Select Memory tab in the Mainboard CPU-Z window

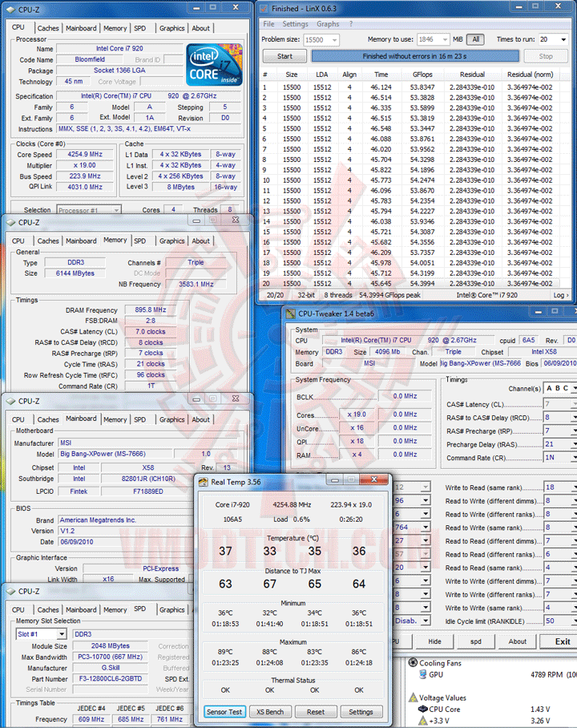(115, 419)
